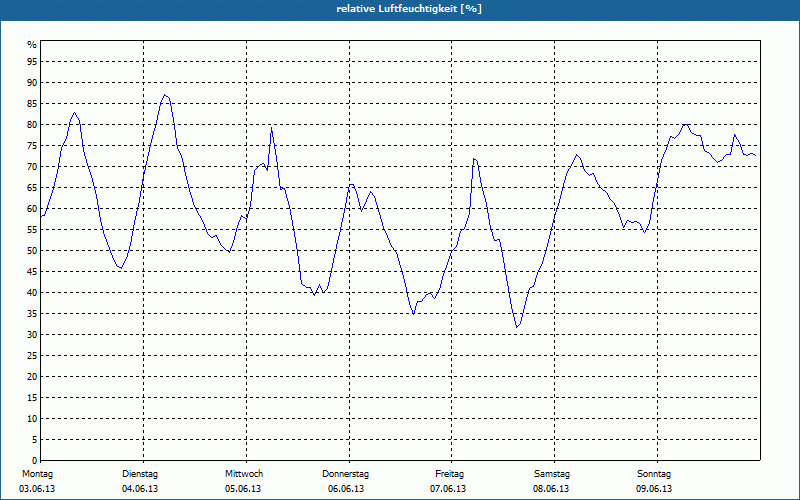Click the y-axis value 50
The width and height of the screenshot is (800, 500).
click(32, 251)
